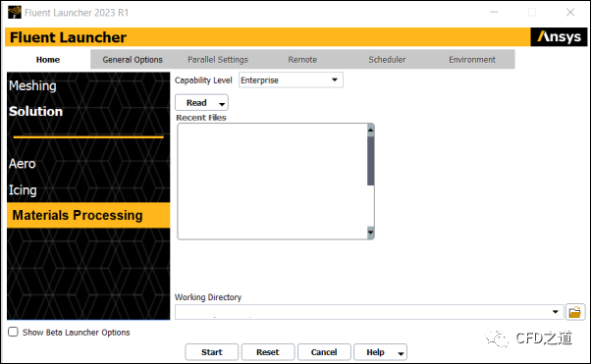Image resolution: width=591 pixels, height=364 pixels.
Task: Expand the Working Directory dropdown arrow
Action: click(x=555, y=312)
